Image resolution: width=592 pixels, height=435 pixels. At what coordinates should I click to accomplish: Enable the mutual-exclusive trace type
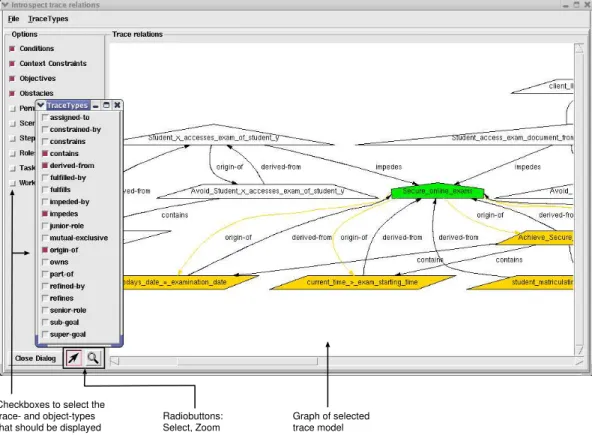pos(45,238)
